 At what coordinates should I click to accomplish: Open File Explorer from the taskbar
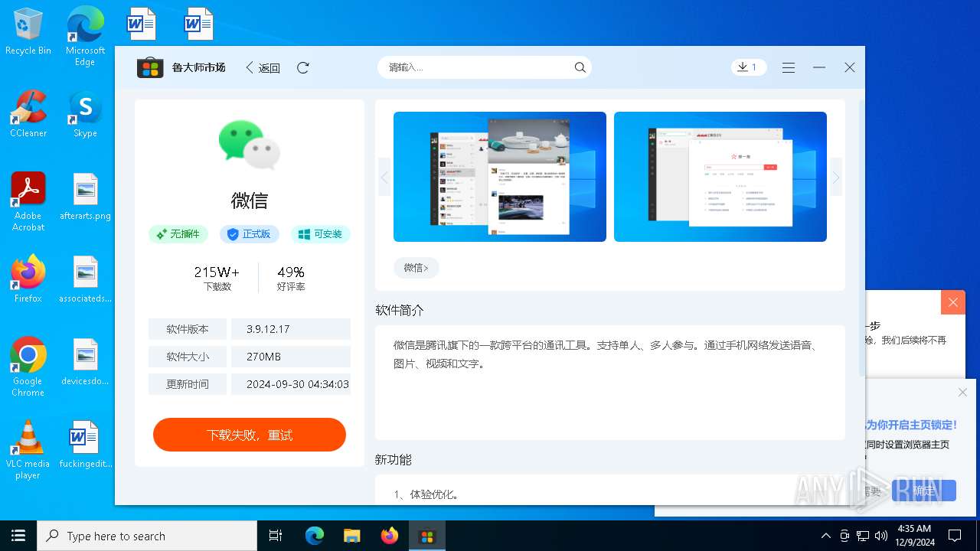(x=351, y=536)
